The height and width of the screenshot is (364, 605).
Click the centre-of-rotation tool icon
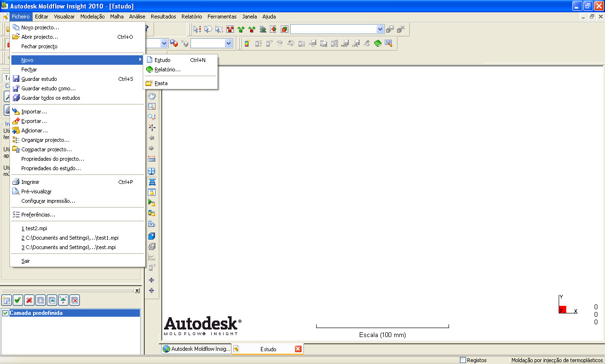pos(152,127)
